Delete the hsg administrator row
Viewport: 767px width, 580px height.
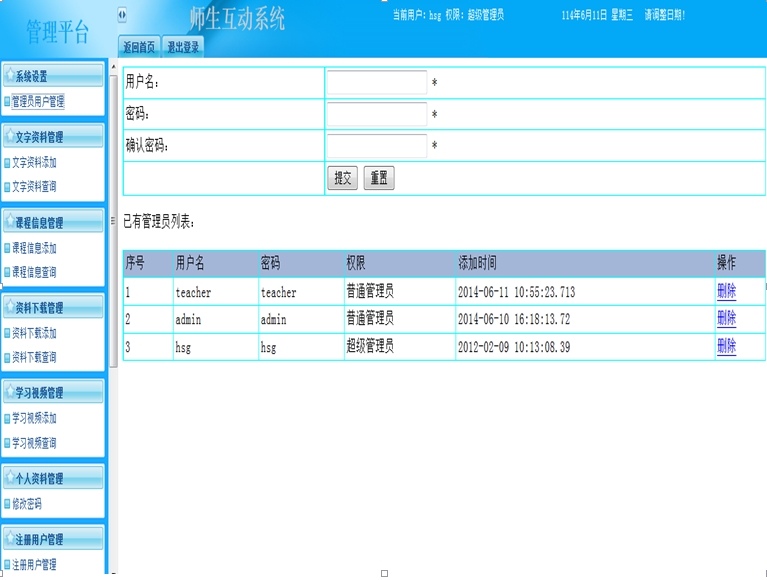pos(726,347)
